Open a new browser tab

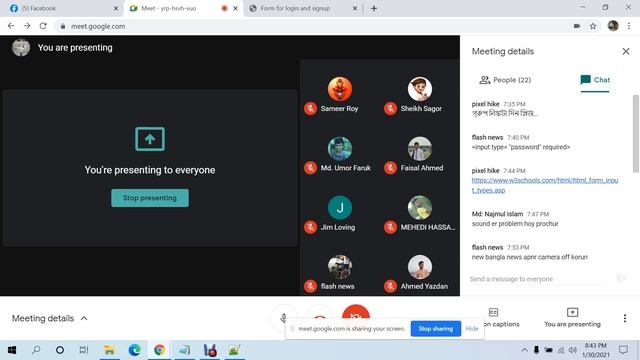(374, 8)
